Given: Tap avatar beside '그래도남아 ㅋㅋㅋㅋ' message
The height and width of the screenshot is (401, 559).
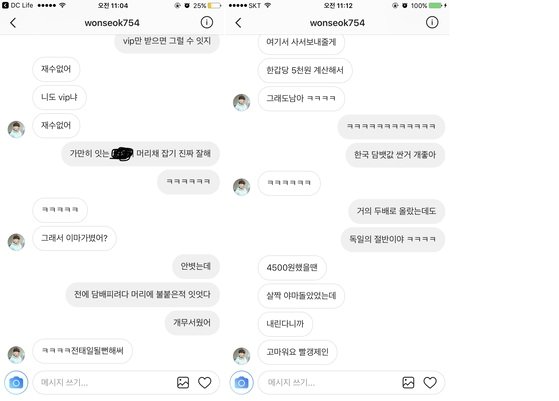Looking at the screenshot, I should 241,102.
